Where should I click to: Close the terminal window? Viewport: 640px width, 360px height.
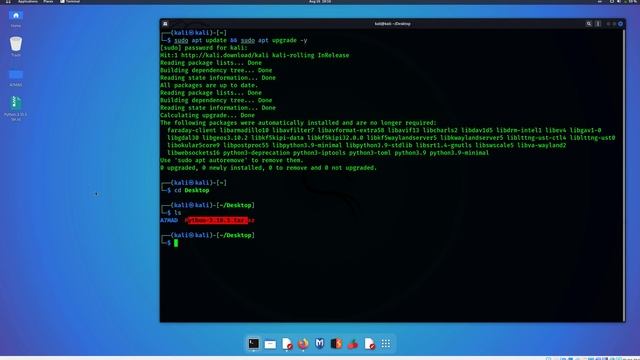[620, 24]
